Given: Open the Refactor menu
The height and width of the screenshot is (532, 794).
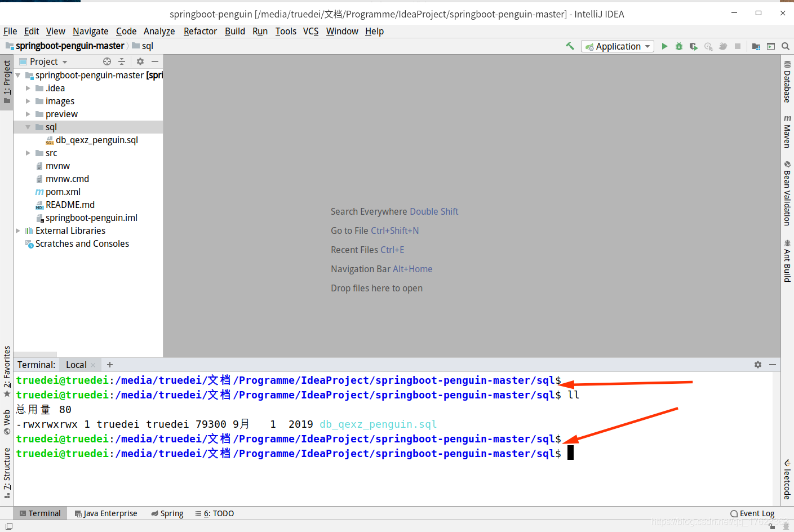Looking at the screenshot, I should (200, 31).
